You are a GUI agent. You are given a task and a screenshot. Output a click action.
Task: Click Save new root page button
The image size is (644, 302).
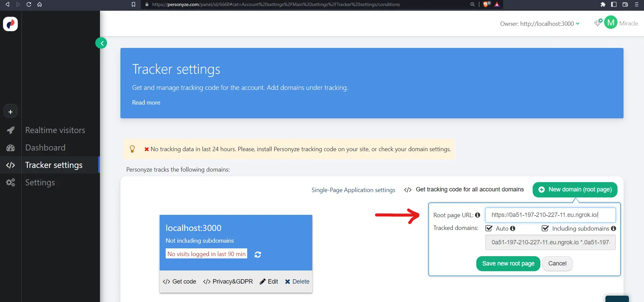[x=508, y=263]
